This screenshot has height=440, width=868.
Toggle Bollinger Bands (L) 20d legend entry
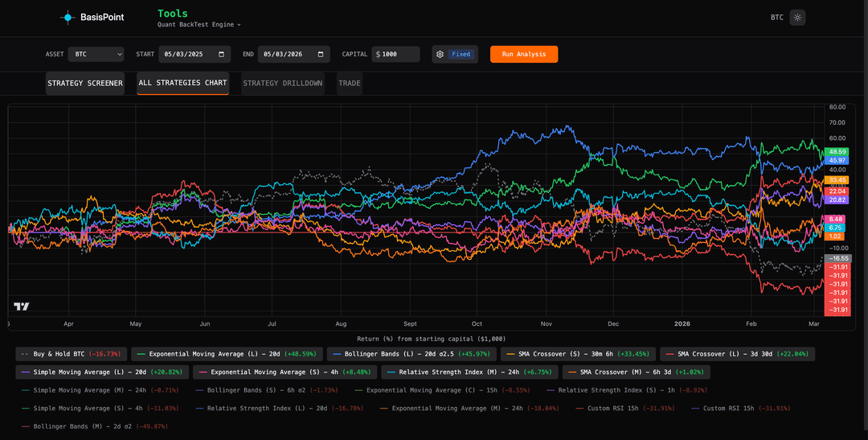[411, 354]
